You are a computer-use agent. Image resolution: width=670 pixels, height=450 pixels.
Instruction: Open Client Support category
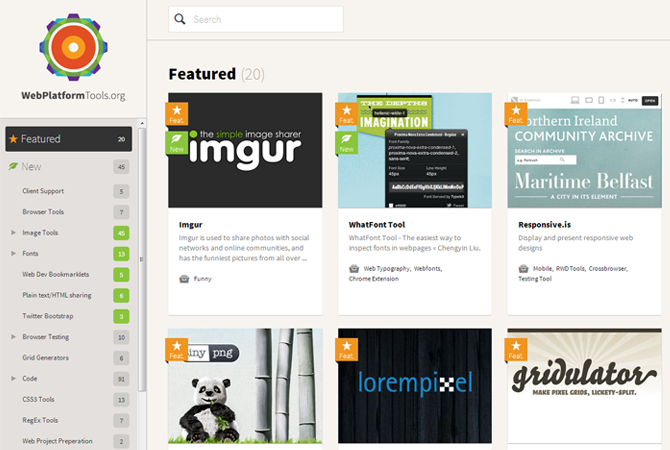point(43,191)
